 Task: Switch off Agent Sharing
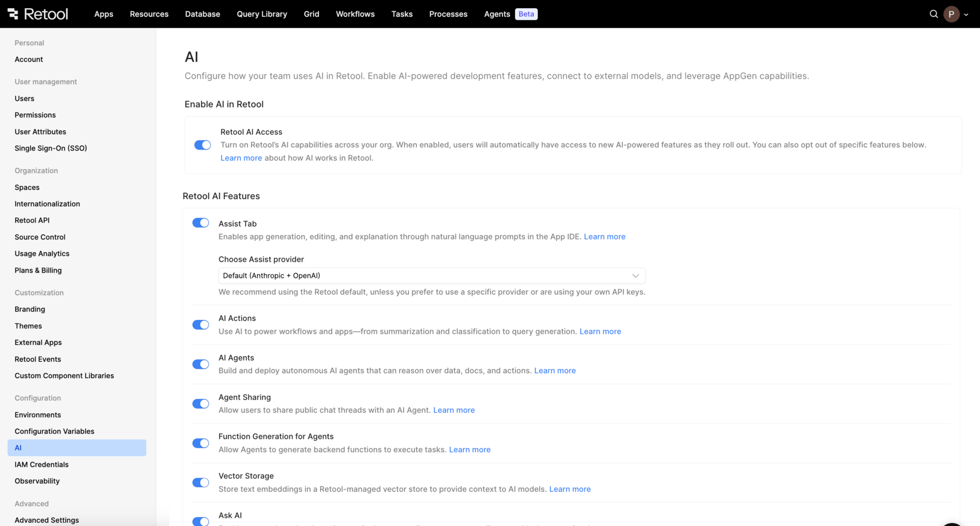point(200,404)
